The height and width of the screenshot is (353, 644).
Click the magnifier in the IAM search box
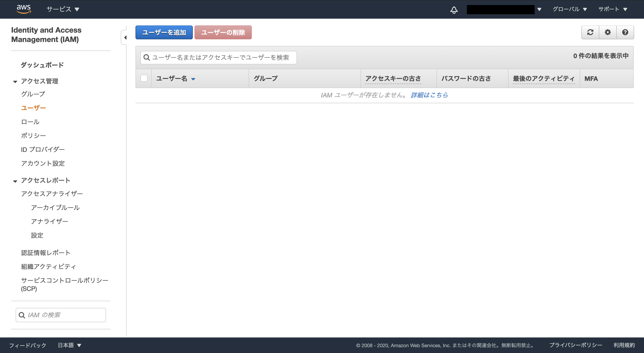(x=22, y=315)
